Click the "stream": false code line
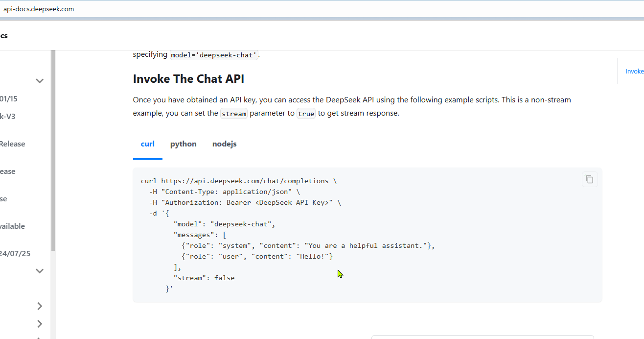This screenshot has width=644, height=339. click(x=204, y=278)
